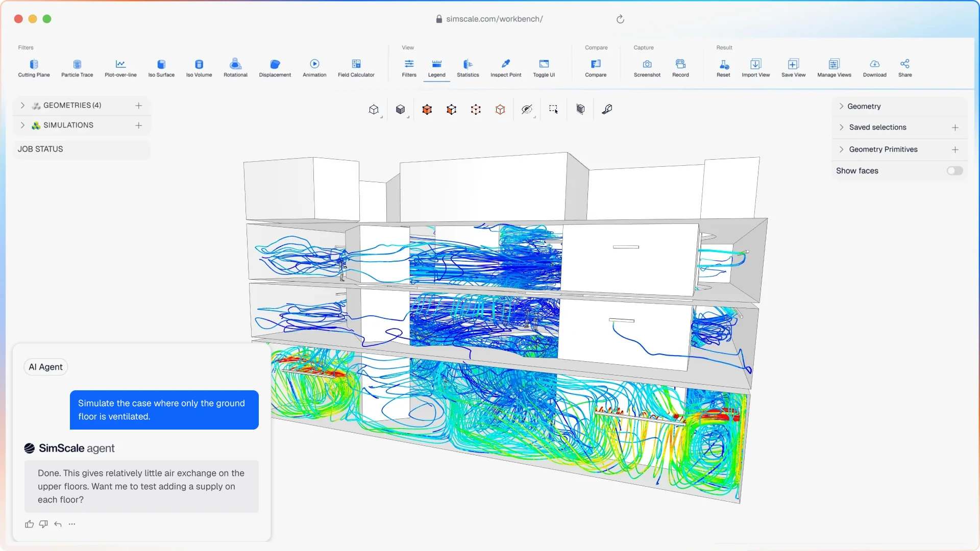Toggle the Legend display
Viewport: 980px width, 551px height.
click(436, 68)
